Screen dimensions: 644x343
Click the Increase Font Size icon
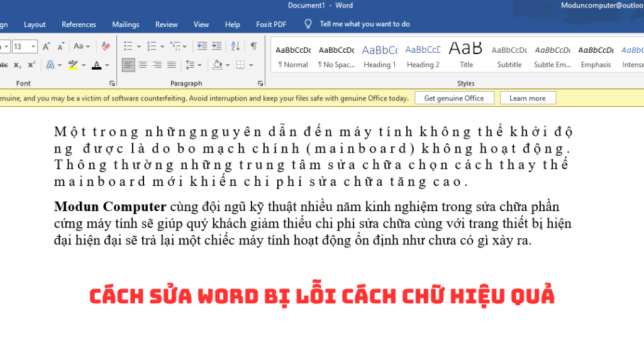(x=47, y=46)
